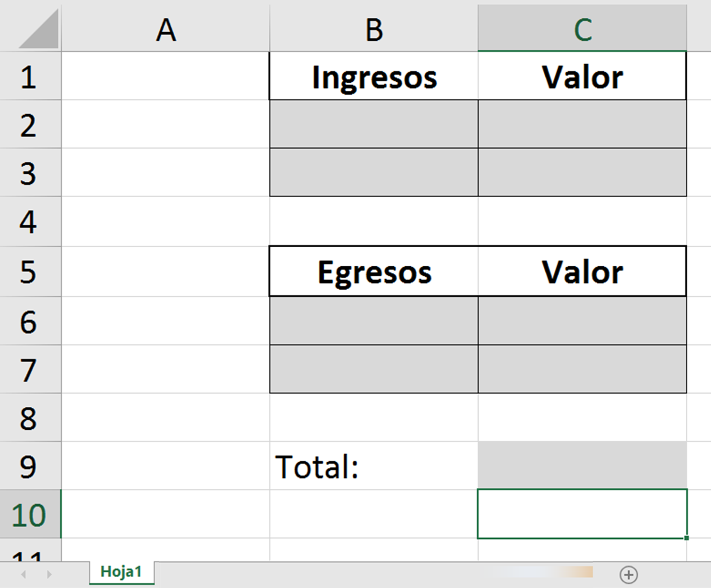This screenshot has height=588, width=711.
Task: Select column B header
Action: [374, 28]
